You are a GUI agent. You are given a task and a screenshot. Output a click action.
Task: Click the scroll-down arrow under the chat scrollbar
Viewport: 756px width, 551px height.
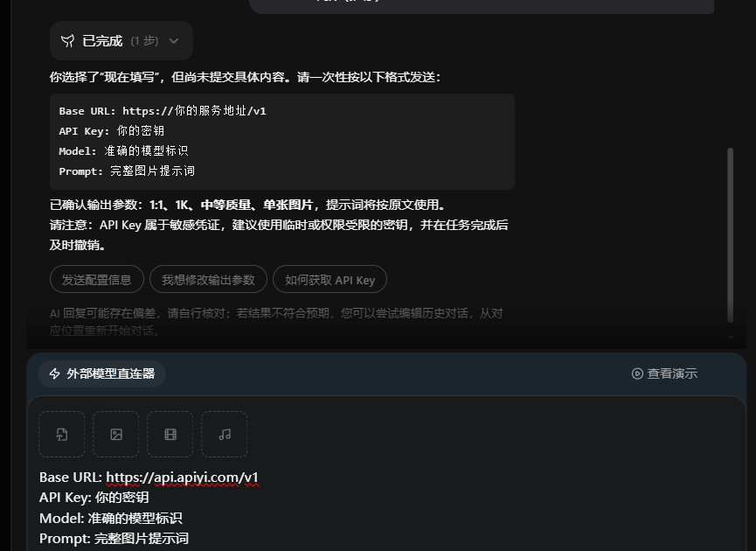731,338
